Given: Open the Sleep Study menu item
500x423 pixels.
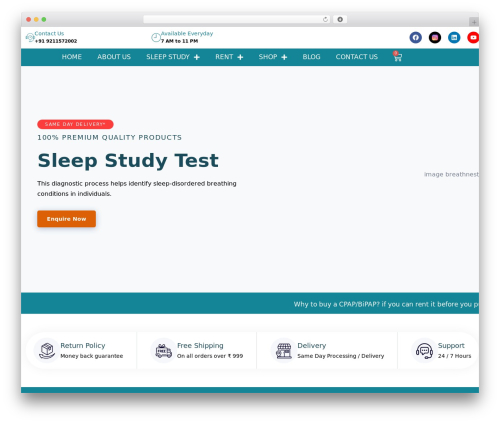Looking at the screenshot, I should tap(168, 57).
